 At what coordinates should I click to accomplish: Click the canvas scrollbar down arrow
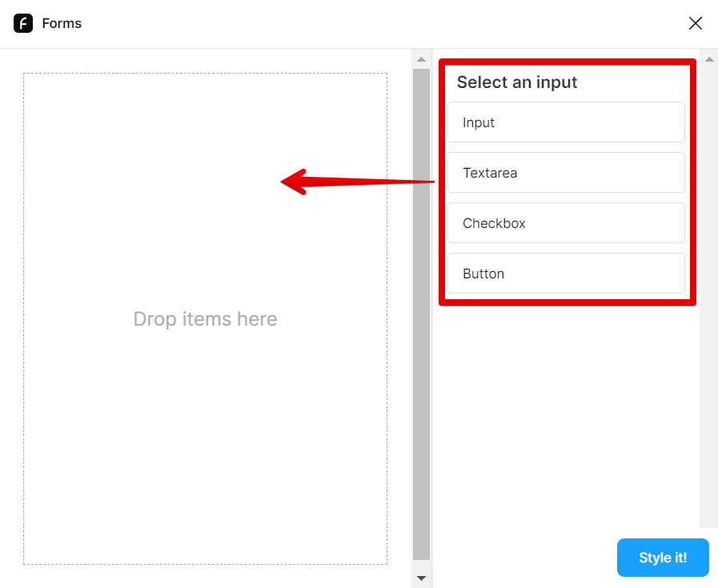(421, 578)
